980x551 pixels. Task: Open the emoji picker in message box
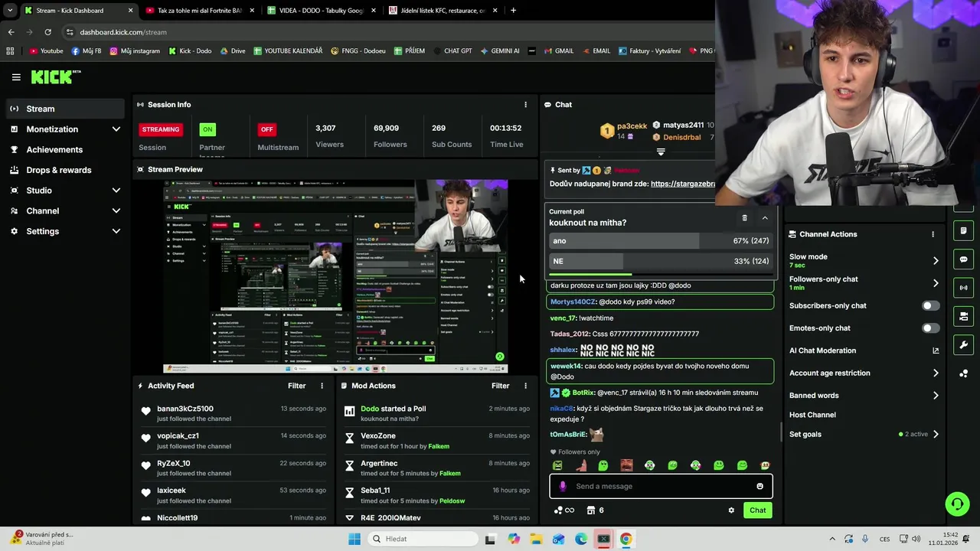(759, 486)
